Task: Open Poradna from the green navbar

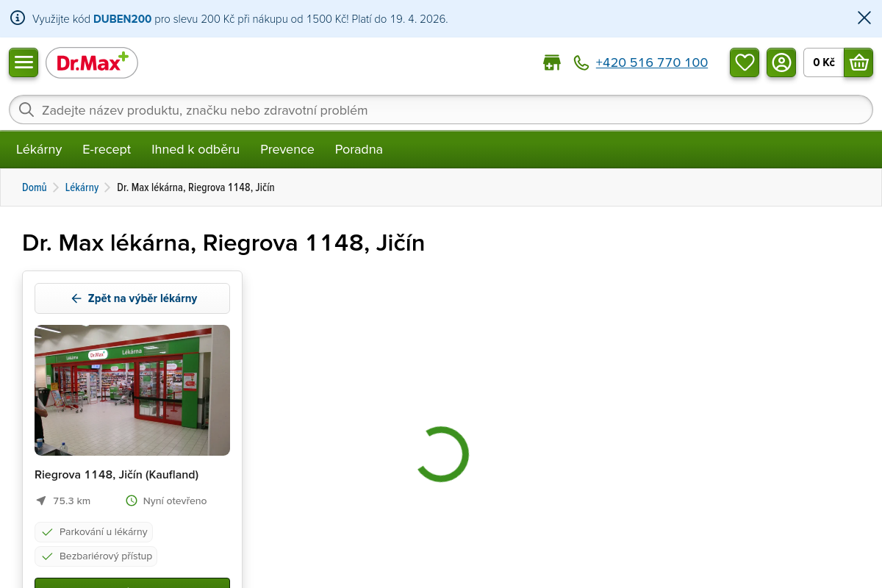Action: tap(359, 150)
